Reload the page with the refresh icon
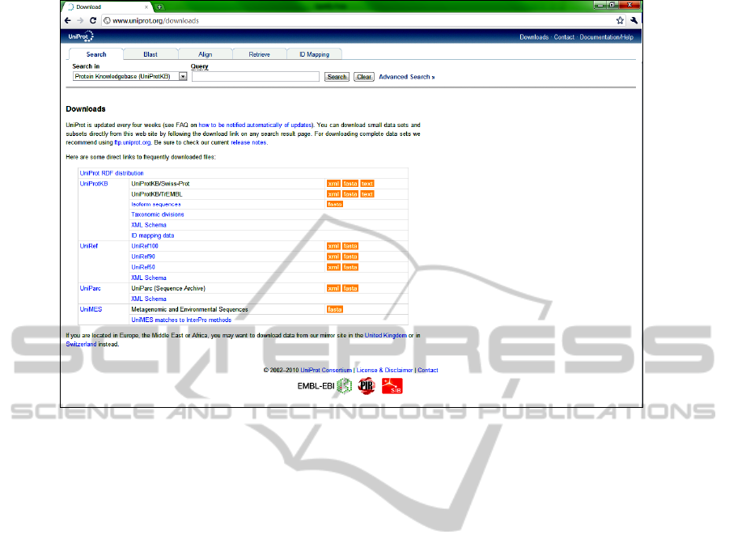Screen dimensions: 729x560 (93, 20)
